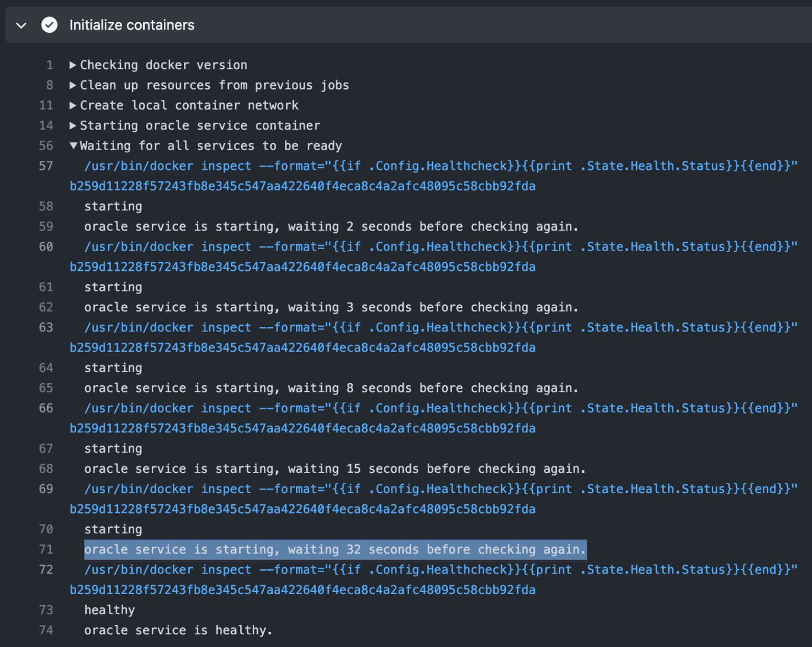
Task: Click the triangle beside Clean up resources step
Action: coord(73,85)
